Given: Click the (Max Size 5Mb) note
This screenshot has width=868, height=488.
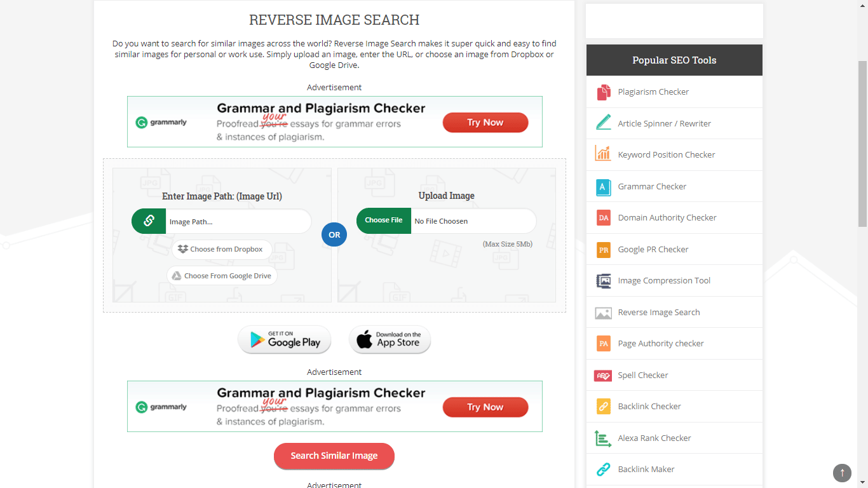Looking at the screenshot, I should click(508, 244).
